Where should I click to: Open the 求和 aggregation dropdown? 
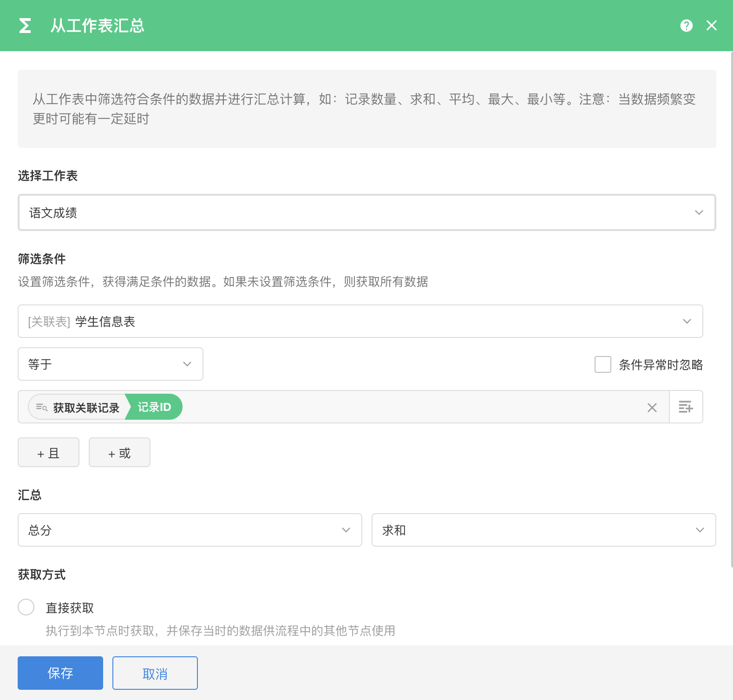point(543,530)
